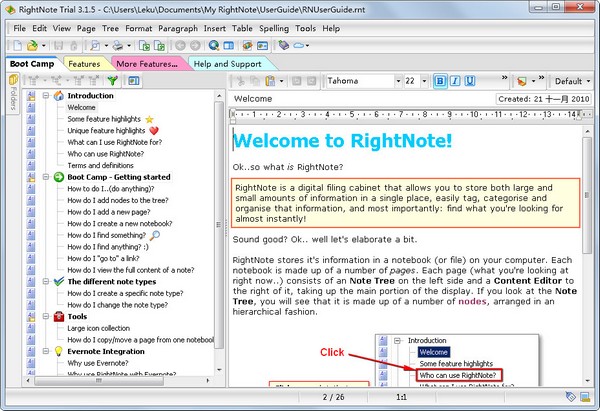Screen dimensions: 600x411
Task: Click the second green-arrow page copy icon
Action: (x=159, y=46)
